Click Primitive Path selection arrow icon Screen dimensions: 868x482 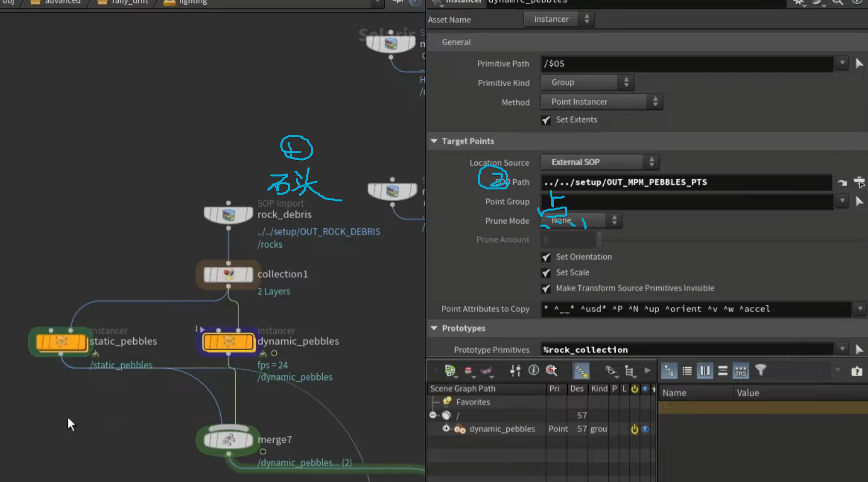[x=859, y=63]
